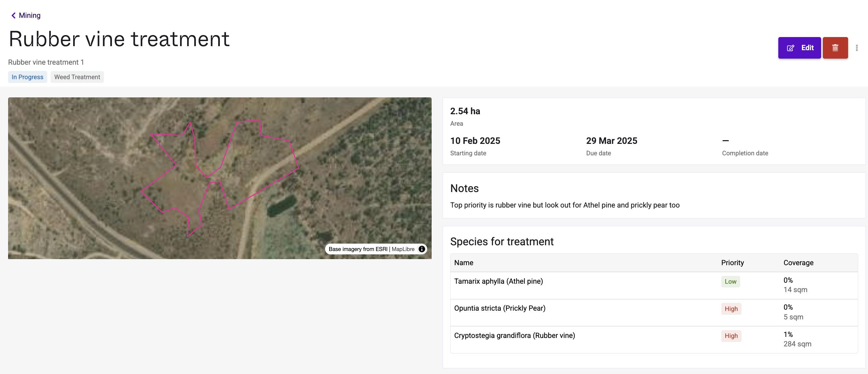Click the dark pond on the map
The image size is (868, 374).
(282, 206)
